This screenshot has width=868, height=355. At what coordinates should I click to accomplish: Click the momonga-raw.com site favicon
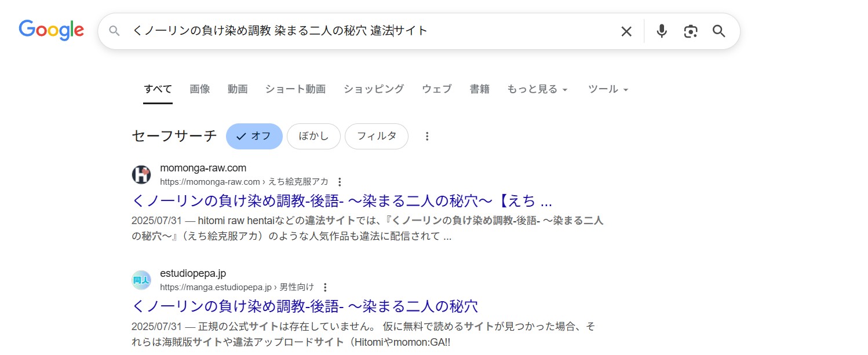point(141,174)
